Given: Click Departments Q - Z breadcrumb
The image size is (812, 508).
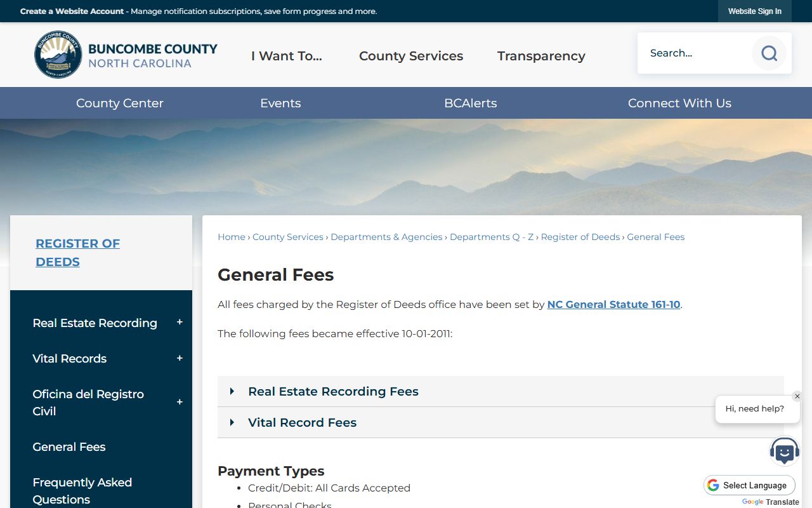Looking at the screenshot, I should [492, 237].
